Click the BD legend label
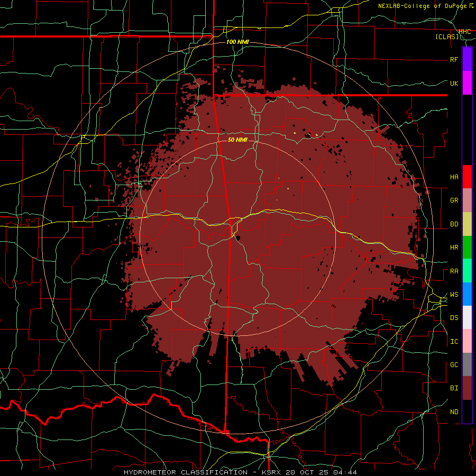The image size is (476, 476). click(454, 224)
